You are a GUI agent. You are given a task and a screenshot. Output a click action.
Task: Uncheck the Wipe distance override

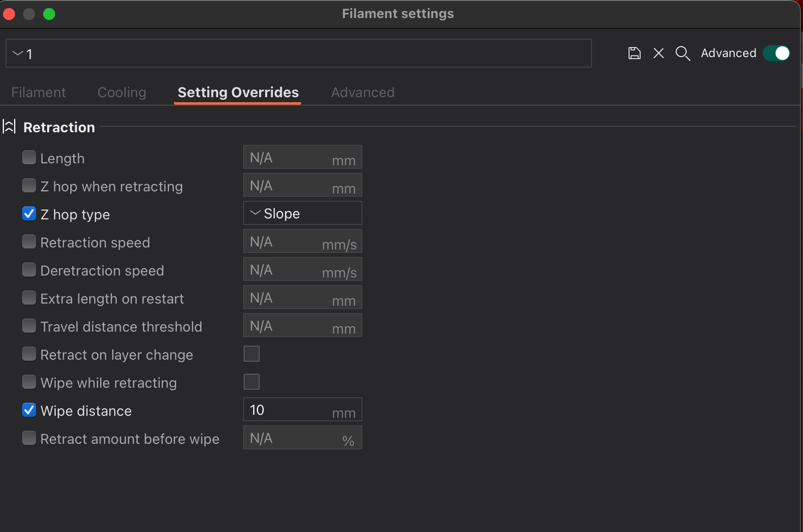29,410
